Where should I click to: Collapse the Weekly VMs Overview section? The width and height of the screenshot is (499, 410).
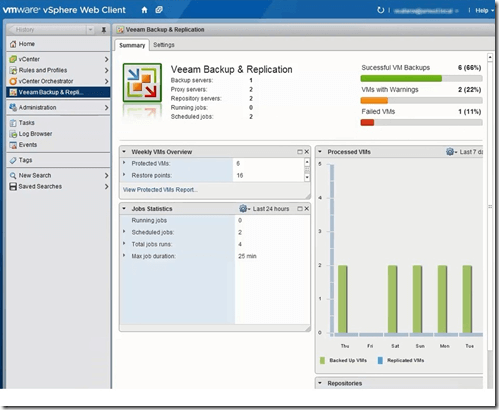pos(124,152)
